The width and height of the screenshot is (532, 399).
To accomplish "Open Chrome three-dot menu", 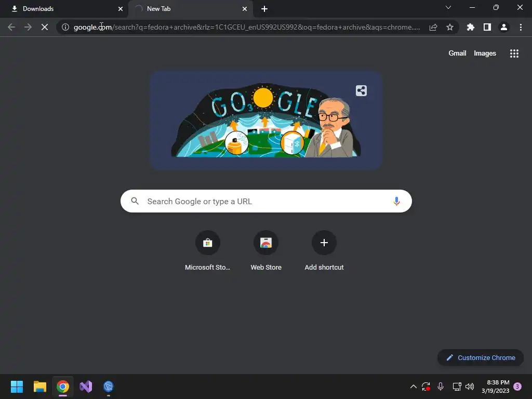I will tap(521, 27).
